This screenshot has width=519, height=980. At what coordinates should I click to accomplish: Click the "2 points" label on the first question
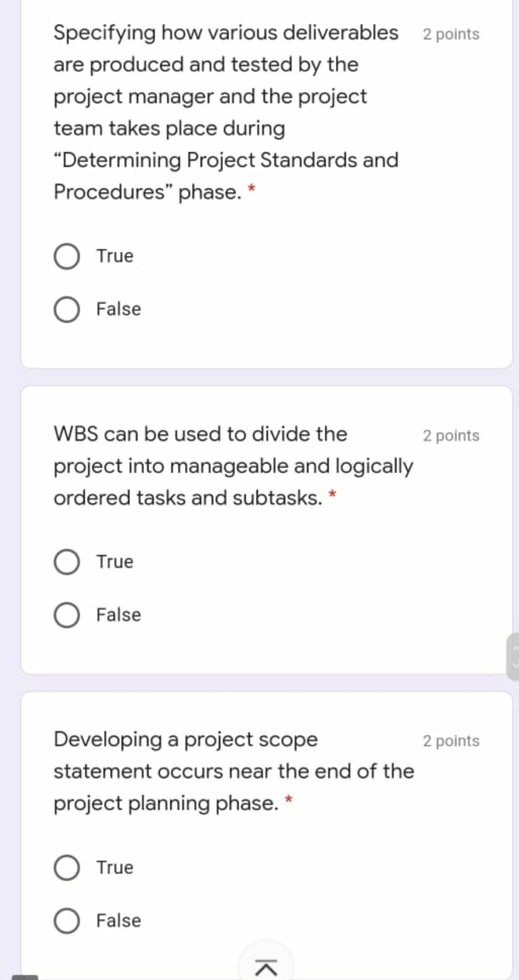click(451, 34)
